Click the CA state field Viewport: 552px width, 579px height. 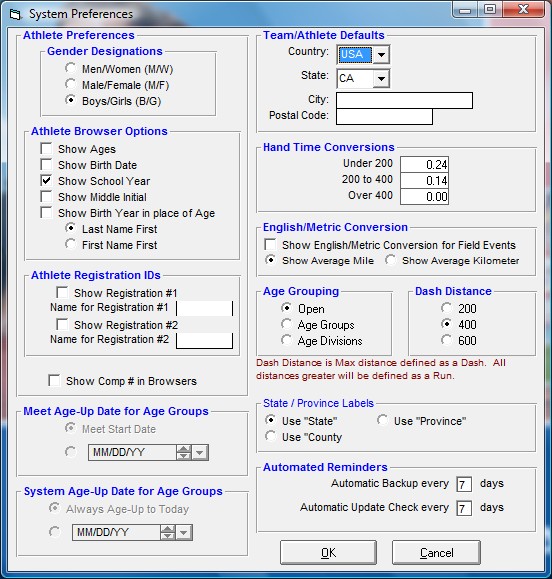(x=355, y=79)
